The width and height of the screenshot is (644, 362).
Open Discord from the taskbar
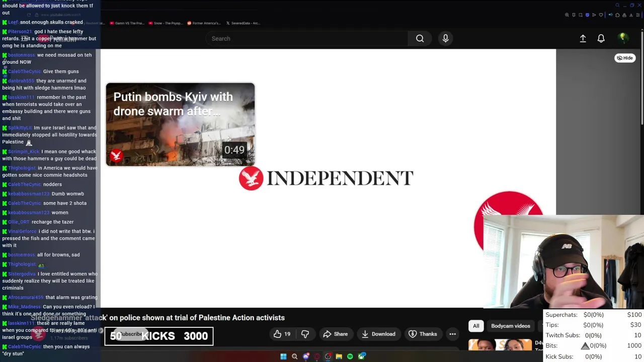[x=306, y=356]
